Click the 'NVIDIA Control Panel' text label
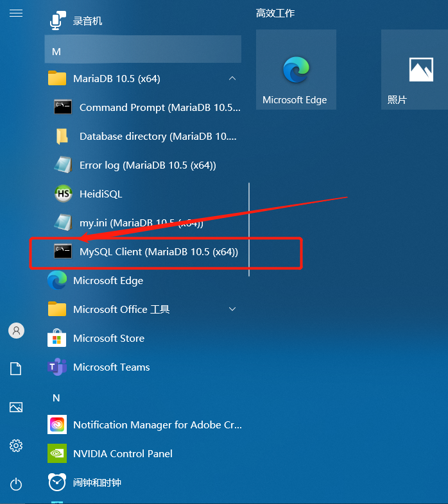448x504 pixels. [x=123, y=453]
